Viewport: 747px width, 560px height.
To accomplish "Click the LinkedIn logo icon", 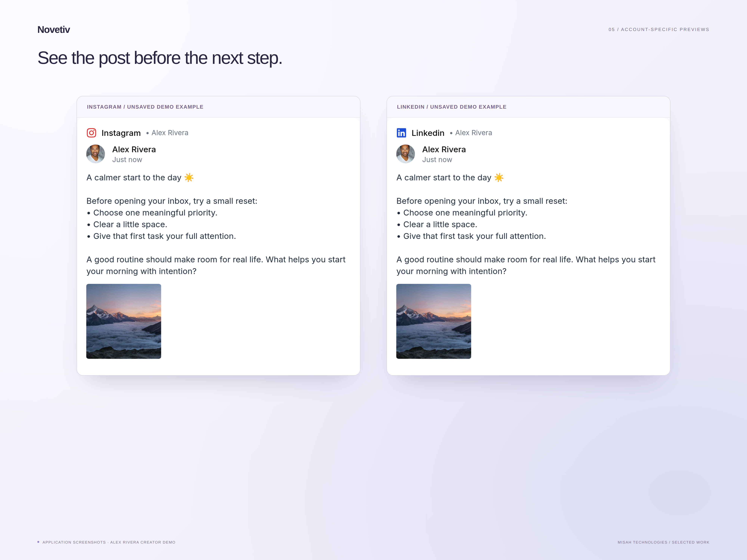I will [401, 133].
